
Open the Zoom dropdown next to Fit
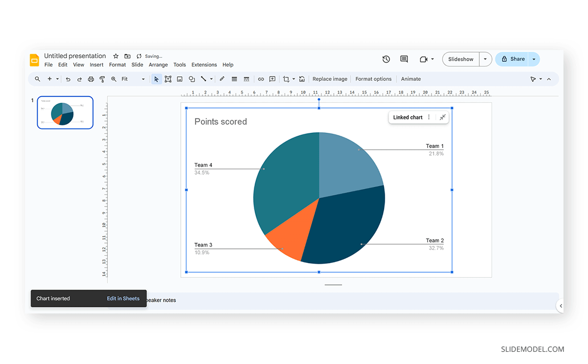(143, 79)
